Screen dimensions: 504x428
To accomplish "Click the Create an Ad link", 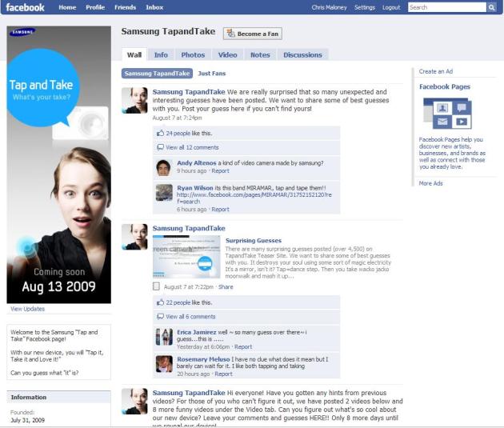I will (435, 71).
